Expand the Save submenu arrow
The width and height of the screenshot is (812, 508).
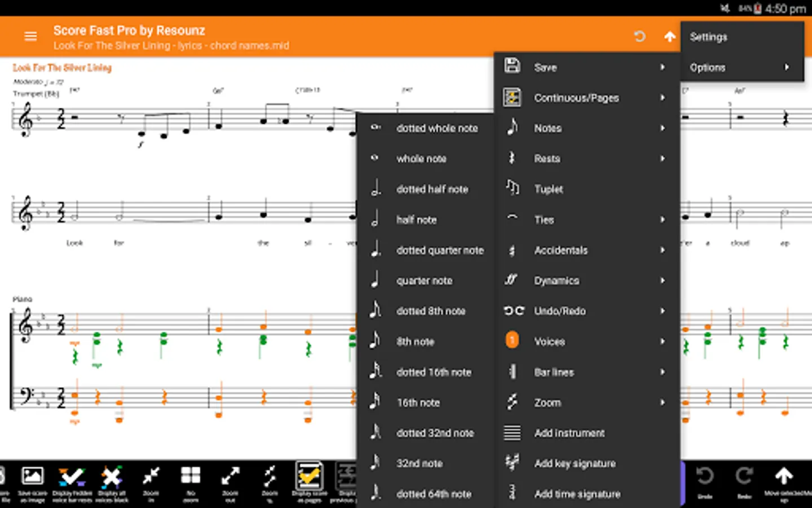tap(663, 67)
